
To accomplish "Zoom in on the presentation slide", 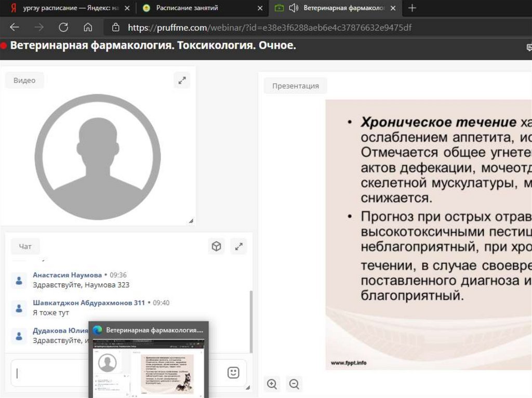I will pyautogui.click(x=272, y=384).
